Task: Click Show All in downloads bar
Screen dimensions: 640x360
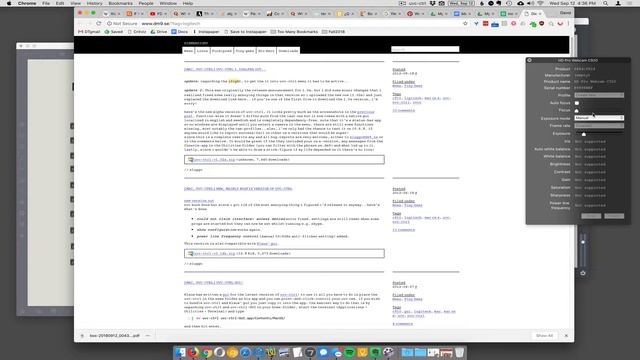Action: coord(544,336)
